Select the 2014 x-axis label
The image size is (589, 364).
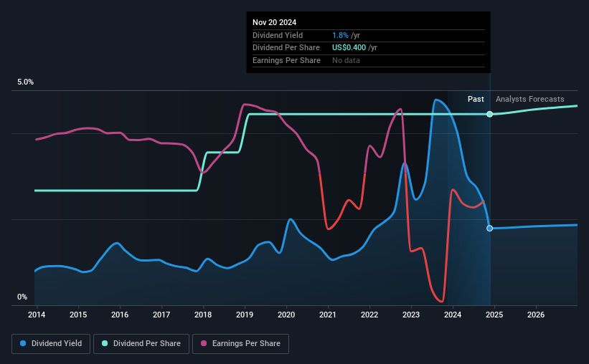tap(37, 315)
